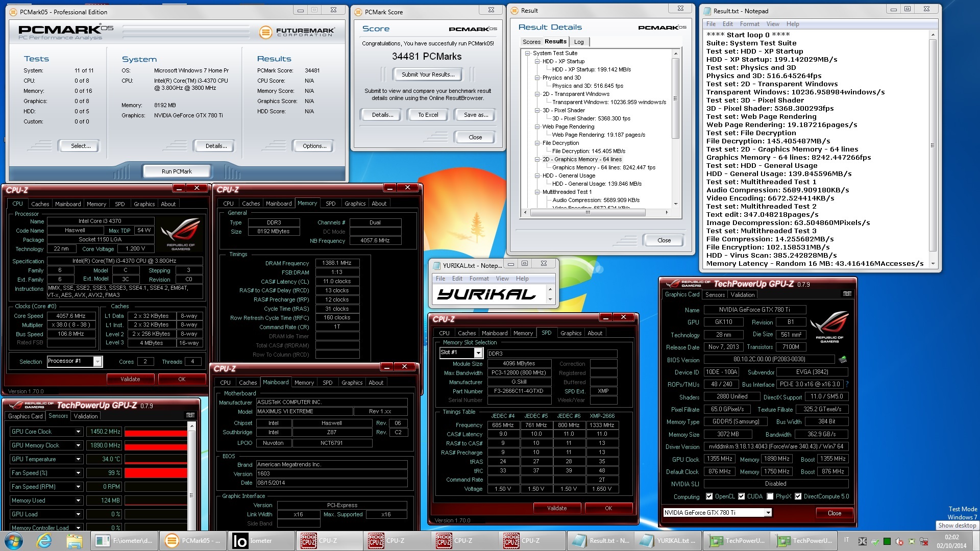Collapse the Physics and 3D tree node
Screen dimensions: 980x551
[537, 78]
